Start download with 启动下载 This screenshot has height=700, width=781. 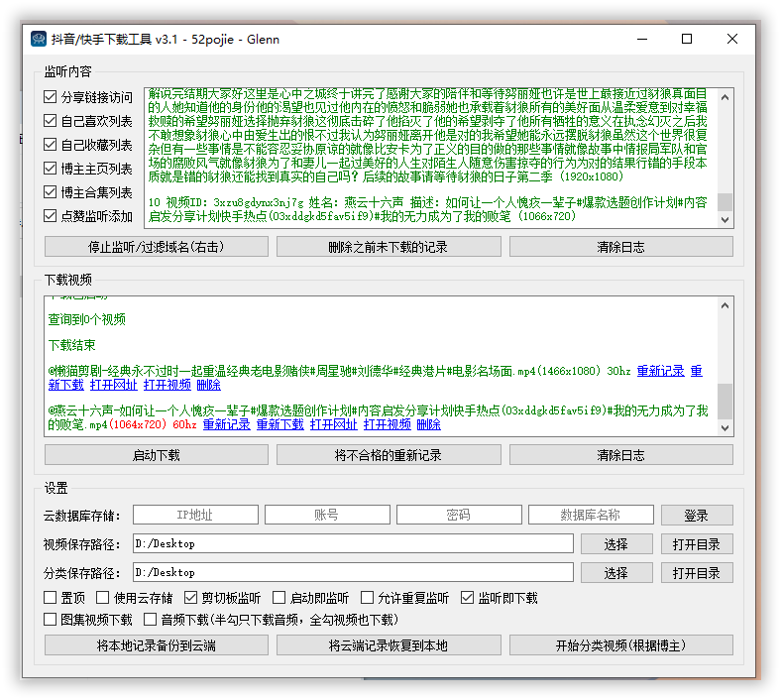[x=157, y=455]
